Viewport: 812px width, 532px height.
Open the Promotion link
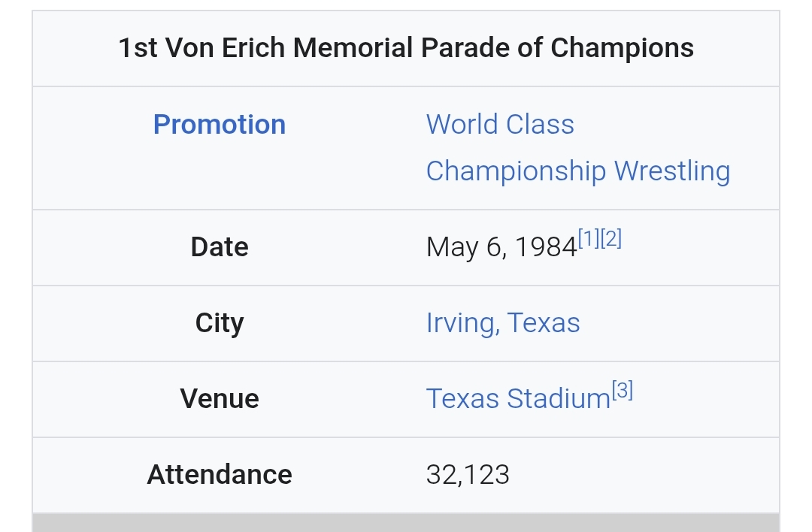point(220,125)
